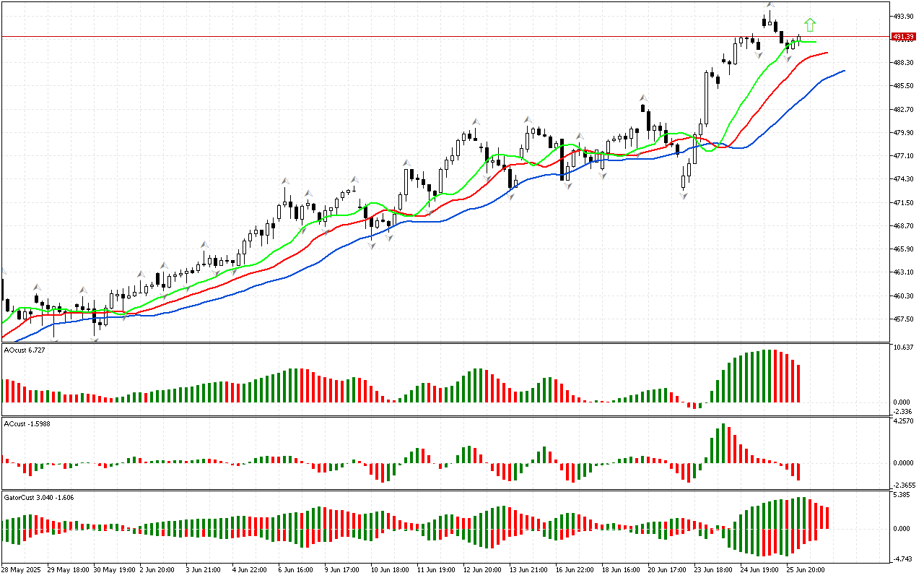Select the 25 Jun 20:00 time axis label
Viewport: 924px width, 578px height.
point(806,569)
